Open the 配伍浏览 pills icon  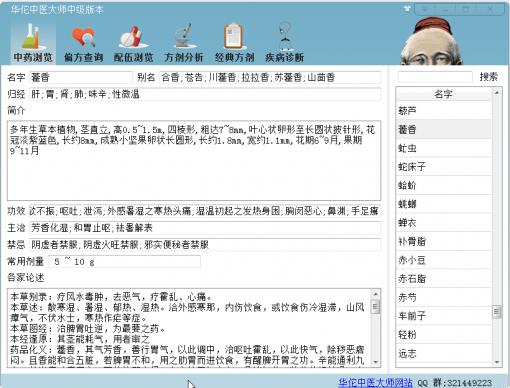point(133,42)
